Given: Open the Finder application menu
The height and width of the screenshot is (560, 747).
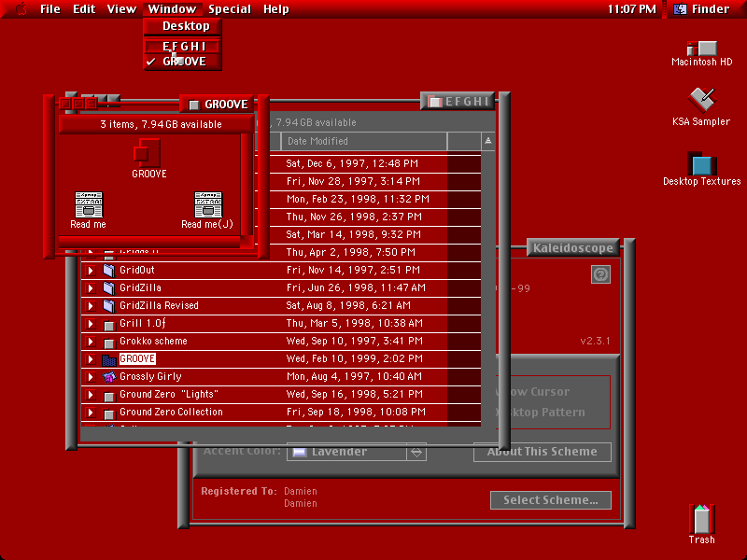Looking at the screenshot, I should (702, 9).
